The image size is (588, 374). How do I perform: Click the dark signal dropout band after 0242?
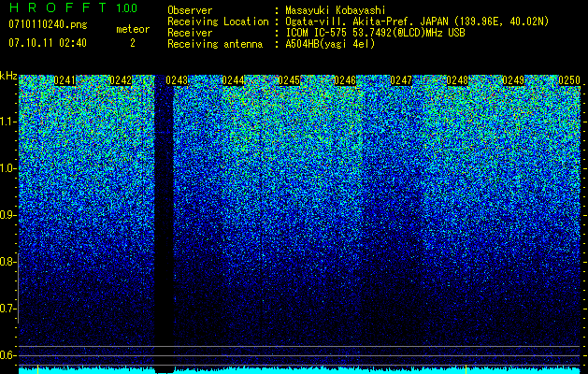click(x=165, y=225)
